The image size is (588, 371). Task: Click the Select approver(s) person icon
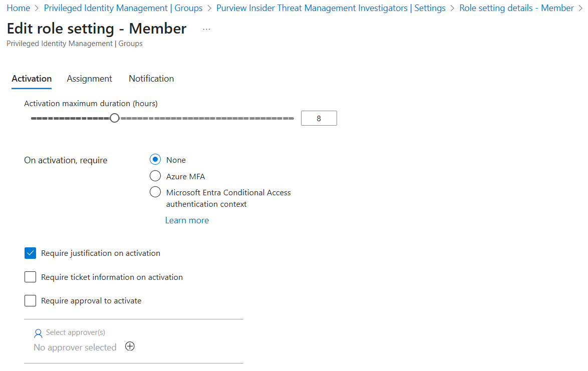tap(38, 333)
